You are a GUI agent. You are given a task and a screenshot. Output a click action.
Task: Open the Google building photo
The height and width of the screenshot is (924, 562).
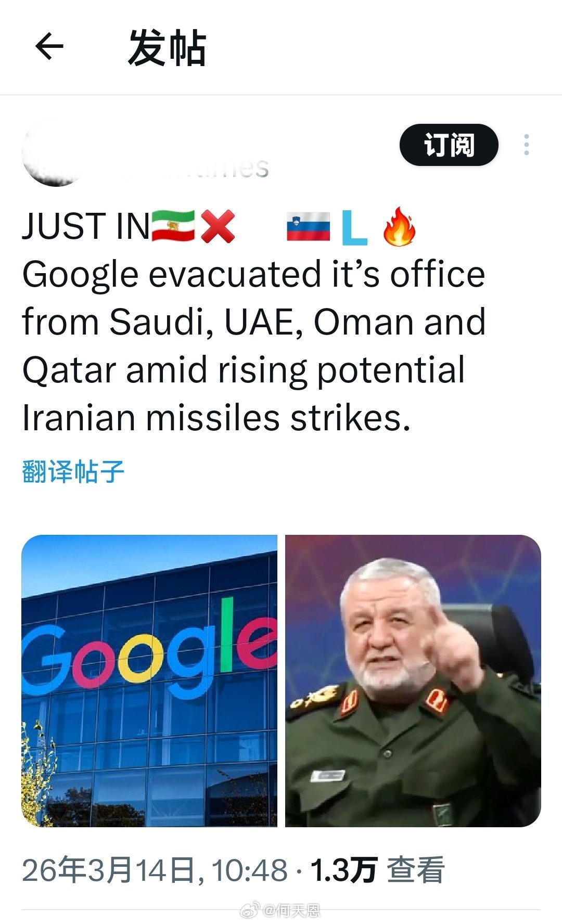tap(149, 681)
